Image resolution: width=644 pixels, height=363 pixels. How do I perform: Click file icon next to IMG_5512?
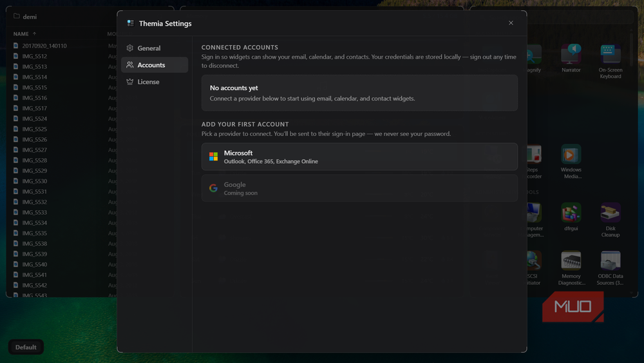tap(16, 56)
